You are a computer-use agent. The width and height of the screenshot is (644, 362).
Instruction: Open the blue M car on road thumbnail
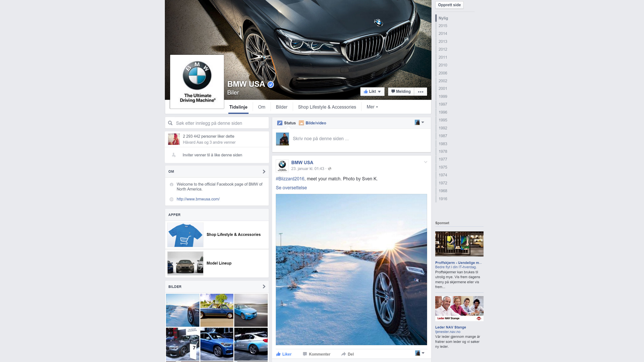(251, 310)
